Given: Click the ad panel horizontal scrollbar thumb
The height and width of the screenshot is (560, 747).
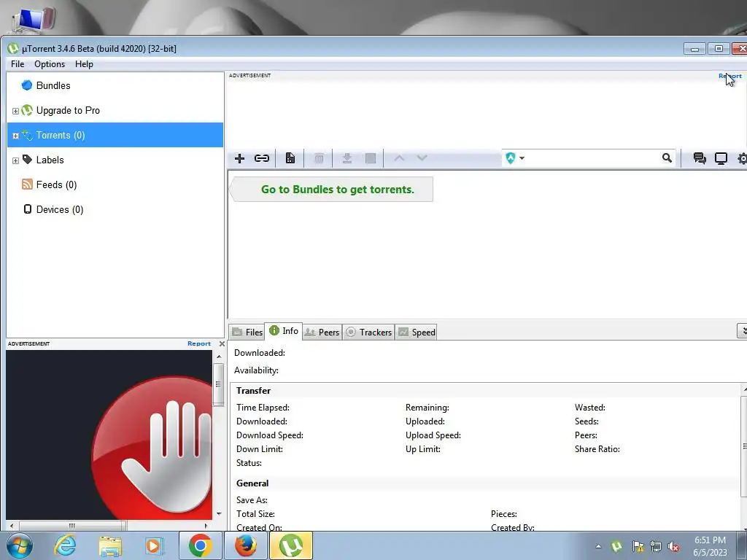Looking at the screenshot, I should tap(72, 526).
